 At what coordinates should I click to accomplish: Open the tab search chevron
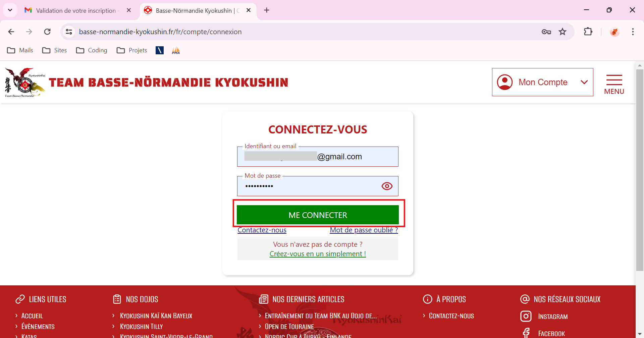(10, 10)
